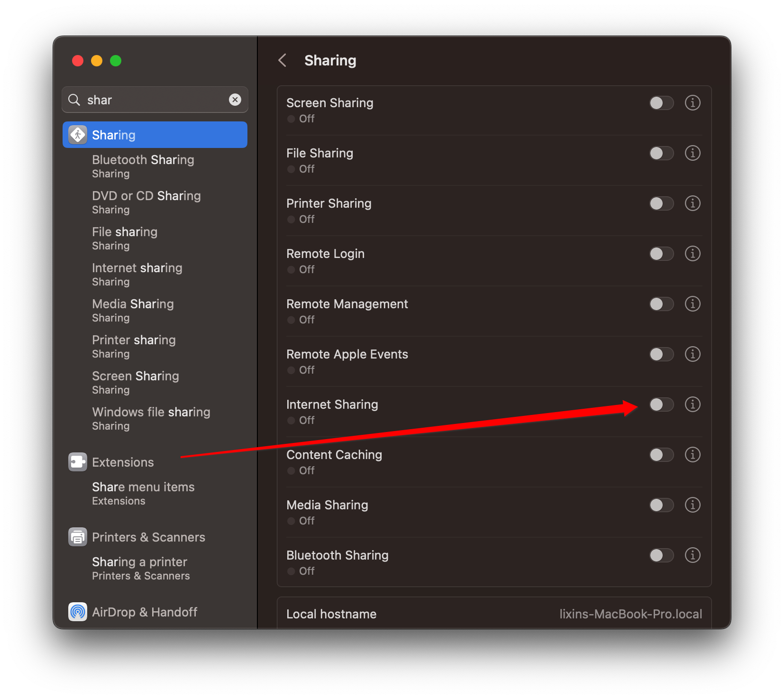The height and width of the screenshot is (699, 784).
Task: Click the search field containing shar
Action: 155,100
